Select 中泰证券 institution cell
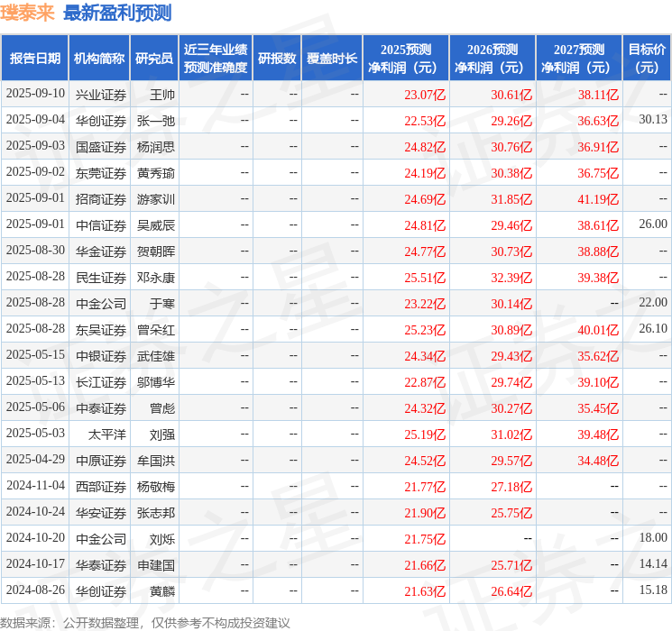 click(x=101, y=408)
